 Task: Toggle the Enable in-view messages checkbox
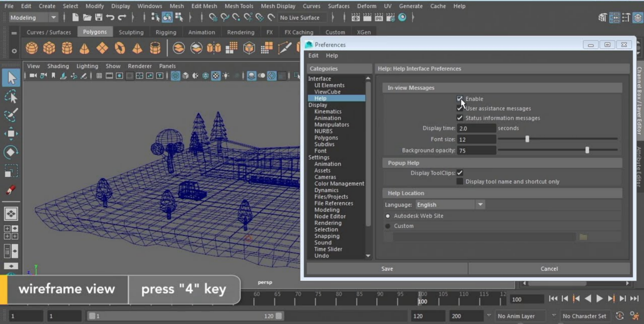460,99
